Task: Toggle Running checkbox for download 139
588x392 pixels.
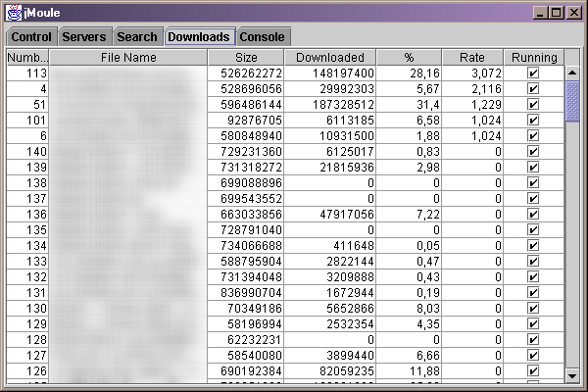Action: point(533,168)
